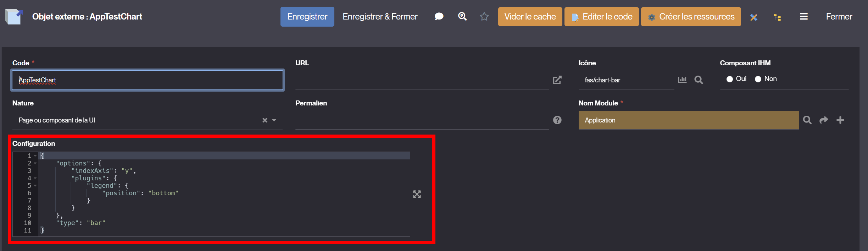
Task: Collapse the "legend" fold on line 5
Action: point(35,186)
